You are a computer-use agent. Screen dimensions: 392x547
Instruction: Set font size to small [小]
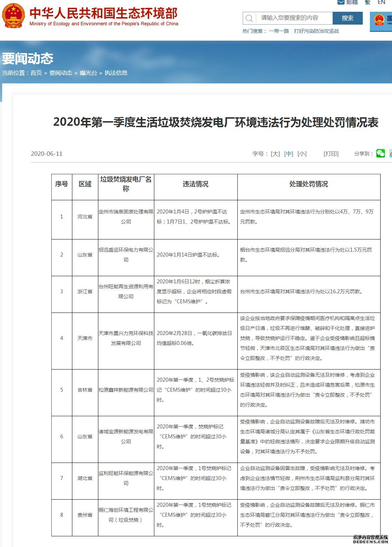[302, 154]
